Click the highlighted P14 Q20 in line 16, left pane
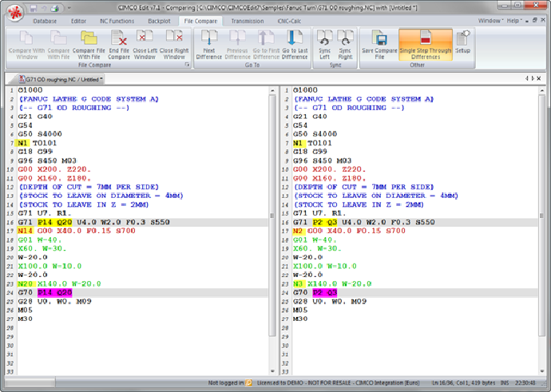The width and height of the screenshot is (551, 392). (x=55, y=222)
